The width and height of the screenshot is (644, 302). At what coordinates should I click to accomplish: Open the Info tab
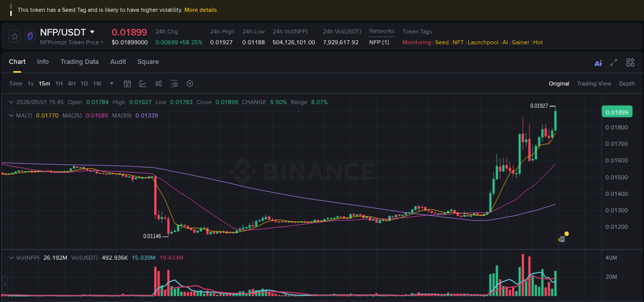click(43, 62)
